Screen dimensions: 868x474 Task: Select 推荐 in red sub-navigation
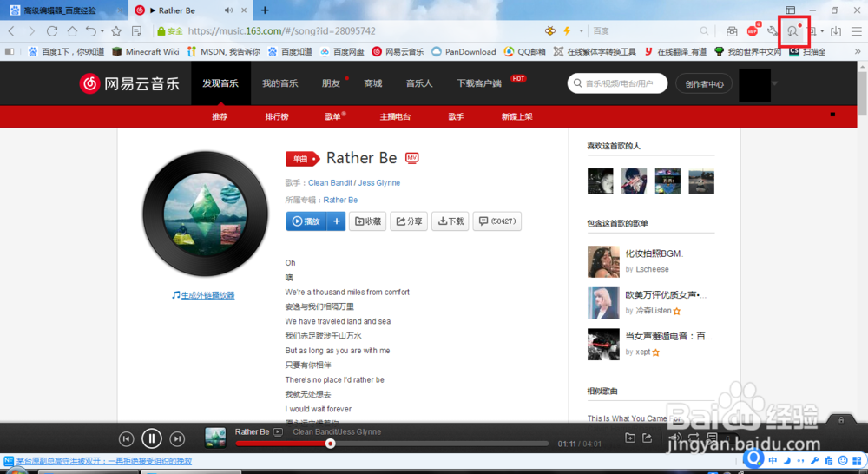[220, 117]
